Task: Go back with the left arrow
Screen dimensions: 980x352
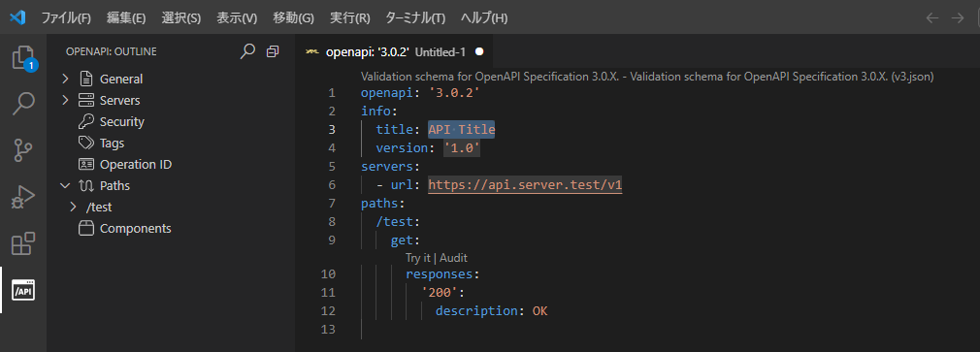Action: (x=932, y=17)
